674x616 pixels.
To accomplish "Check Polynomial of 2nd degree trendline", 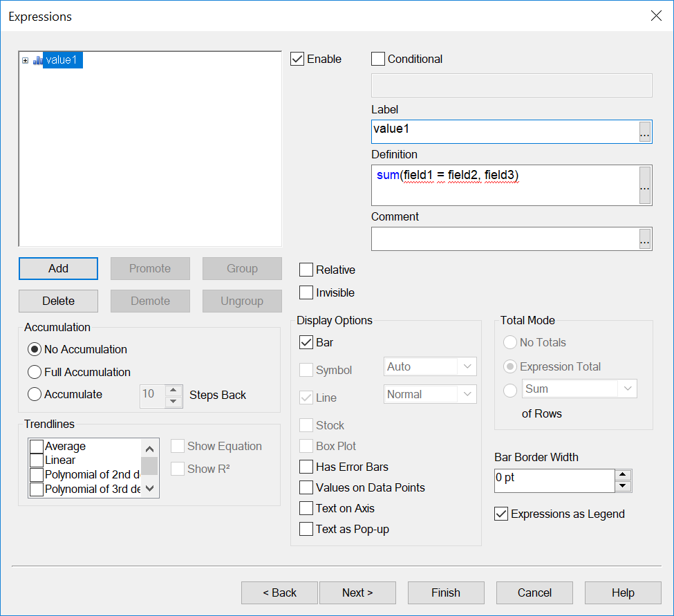I will click(37, 474).
